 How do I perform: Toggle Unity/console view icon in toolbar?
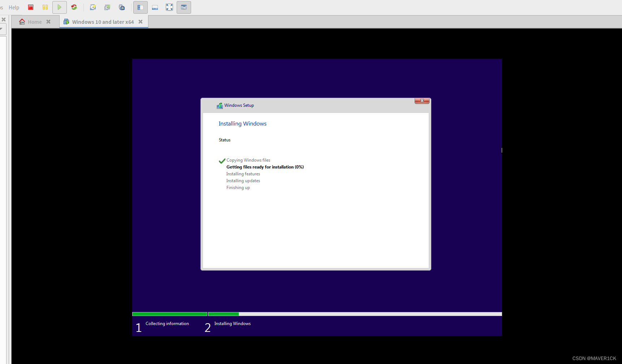click(x=184, y=7)
